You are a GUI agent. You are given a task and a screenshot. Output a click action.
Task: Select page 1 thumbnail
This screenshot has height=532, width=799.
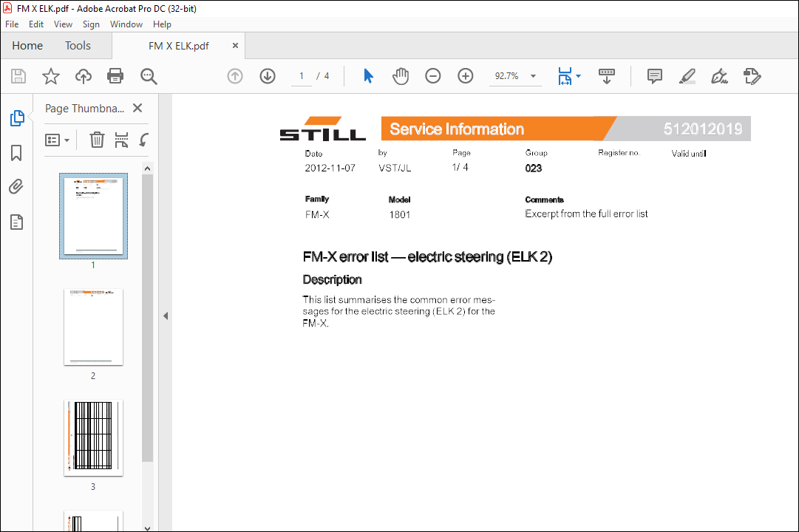[x=93, y=216]
